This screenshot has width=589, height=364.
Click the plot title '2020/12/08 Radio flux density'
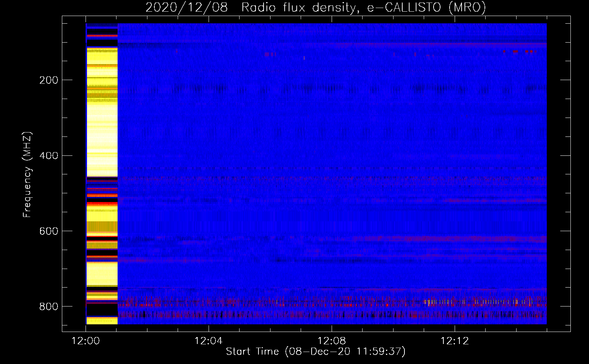click(x=316, y=7)
